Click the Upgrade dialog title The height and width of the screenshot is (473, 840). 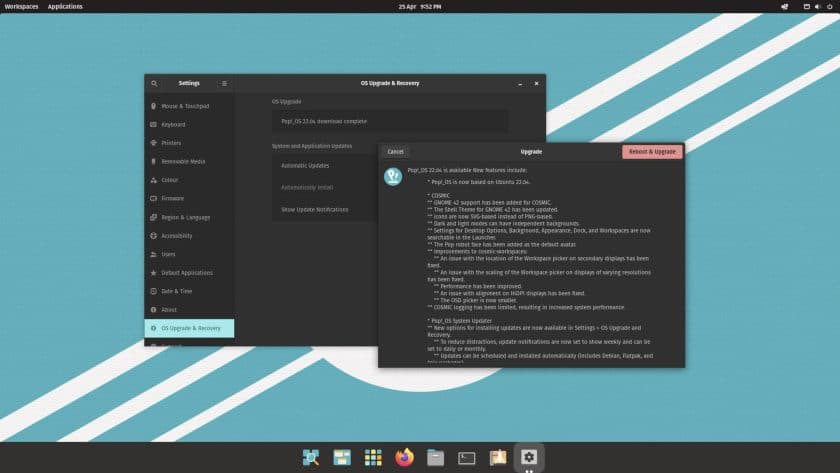[531, 152]
